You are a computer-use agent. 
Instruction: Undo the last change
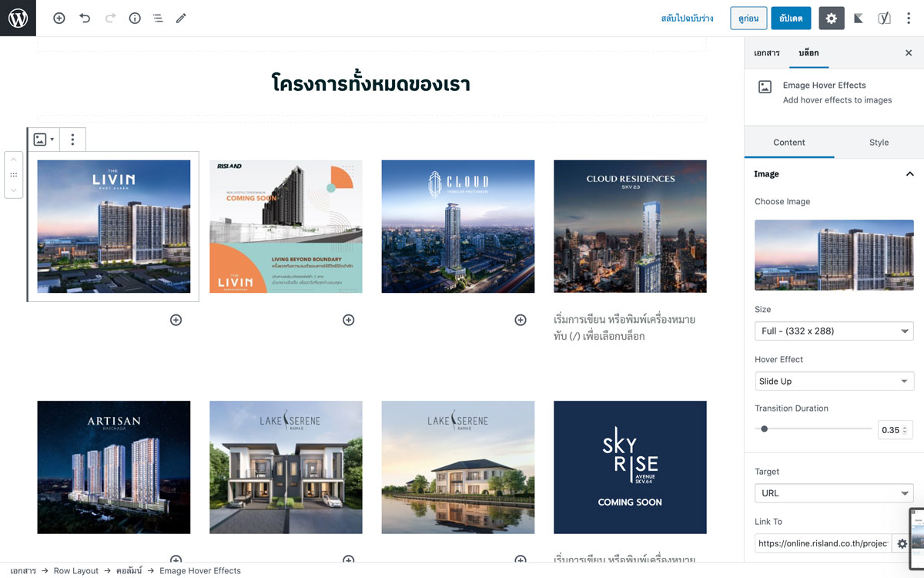85,18
